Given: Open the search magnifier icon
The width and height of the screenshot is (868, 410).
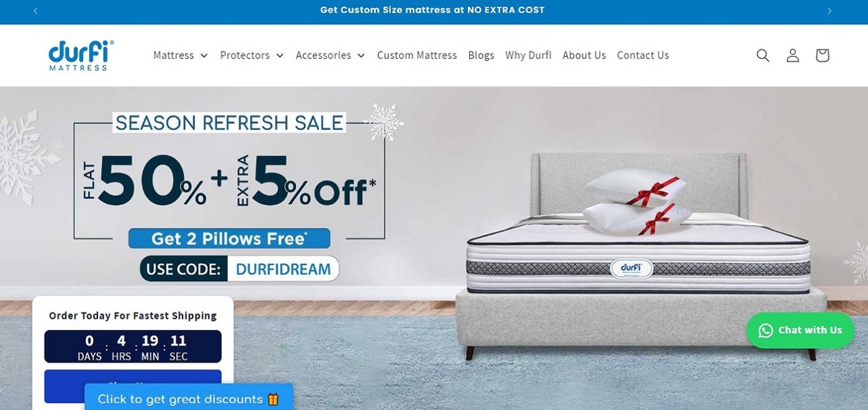Looking at the screenshot, I should click(x=763, y=55).
